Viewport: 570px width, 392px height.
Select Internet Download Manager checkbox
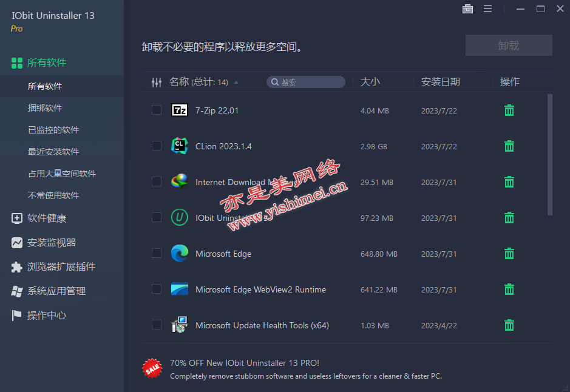[x=157, y=181]
